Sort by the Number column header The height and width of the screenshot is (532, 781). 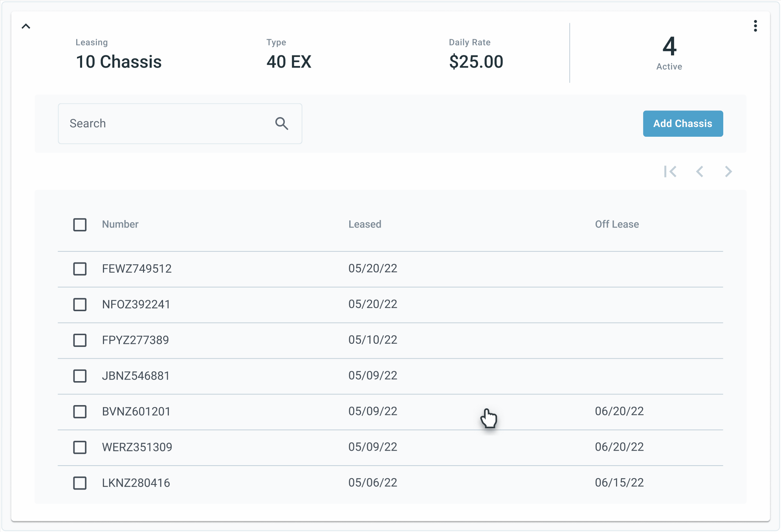(120, 224)
